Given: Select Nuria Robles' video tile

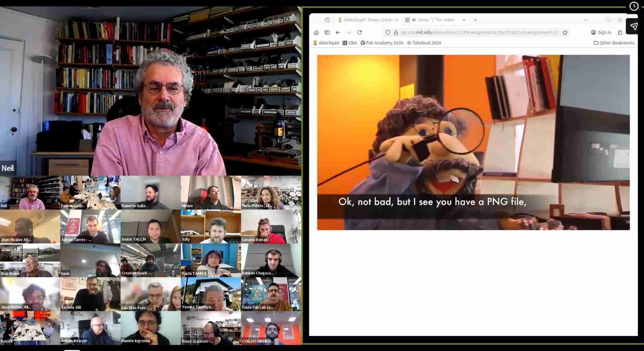Looking at the screenshot, I should (271, 193).
